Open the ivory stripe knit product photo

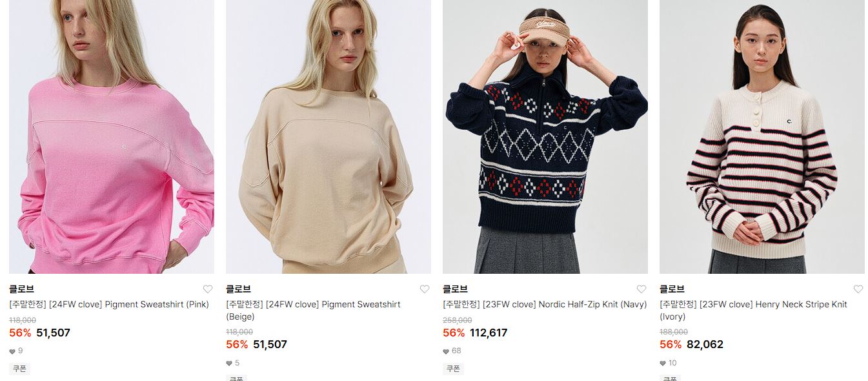pyautogui.click(x=762, y=136)
